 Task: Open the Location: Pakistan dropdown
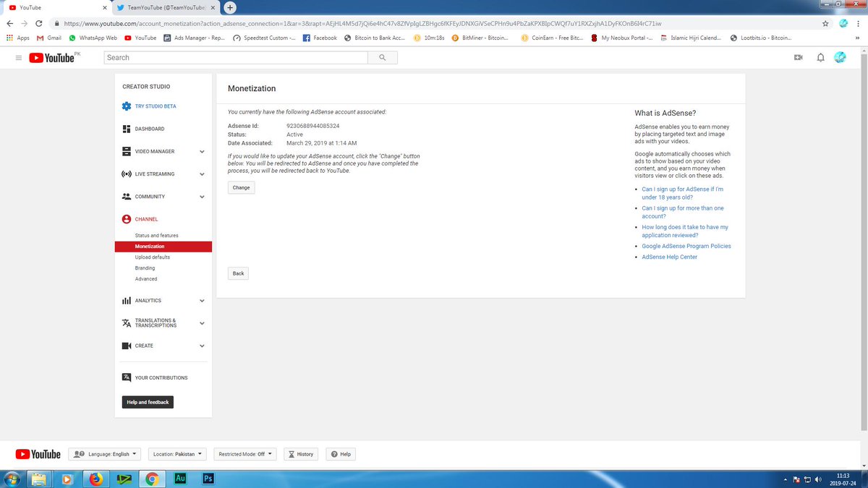178,454
